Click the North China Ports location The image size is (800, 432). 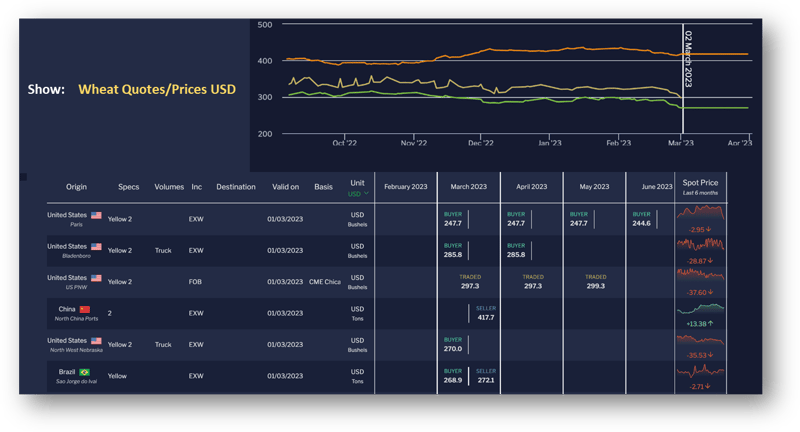click(x=76, y=319)
